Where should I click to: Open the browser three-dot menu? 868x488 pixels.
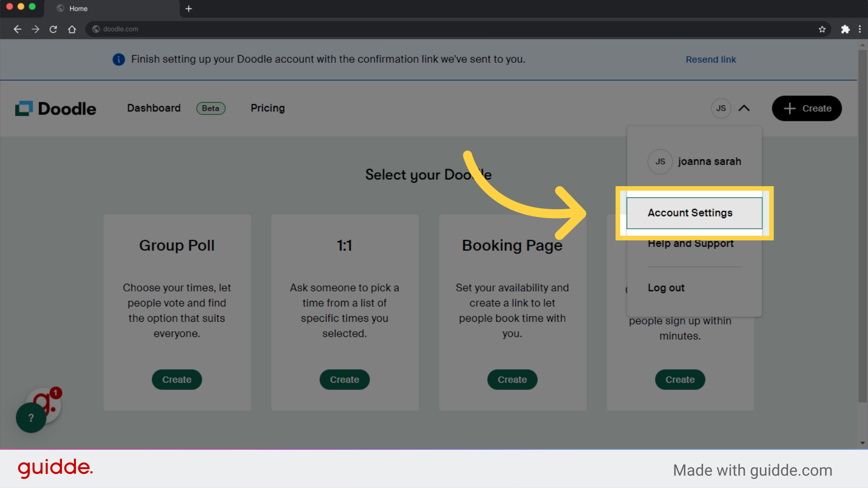(860, 29)
